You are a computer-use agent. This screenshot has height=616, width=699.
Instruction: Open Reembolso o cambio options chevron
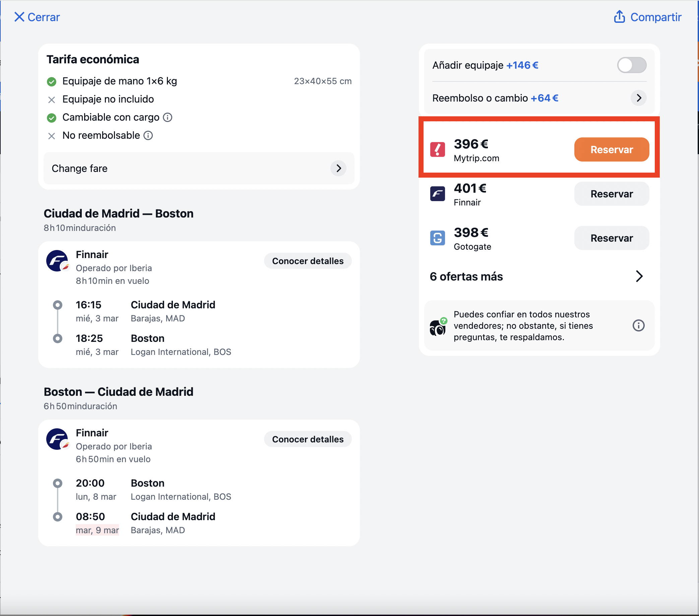638,98
